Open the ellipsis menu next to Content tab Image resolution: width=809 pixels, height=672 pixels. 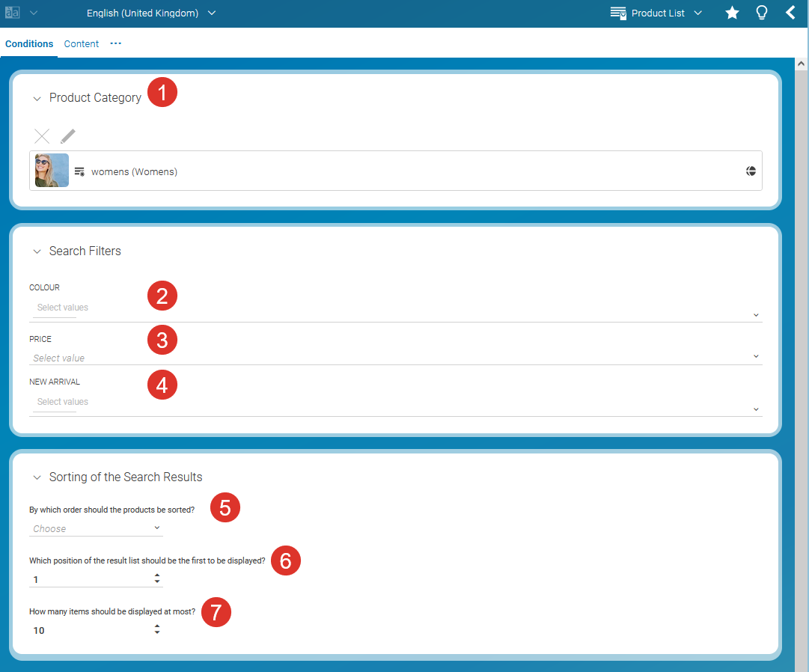point(115,44)
